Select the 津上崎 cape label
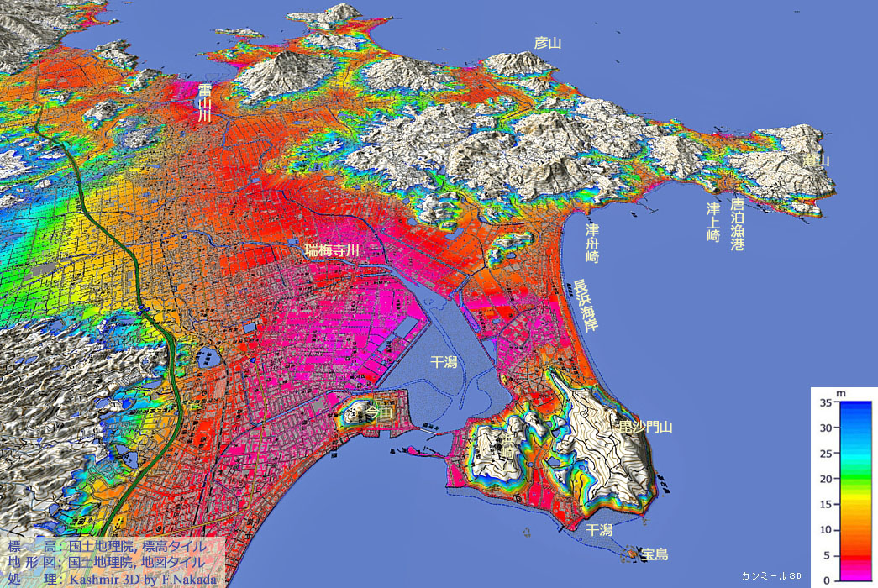The width and height of the screenshot is (878, 588). [x=713, y=222]
